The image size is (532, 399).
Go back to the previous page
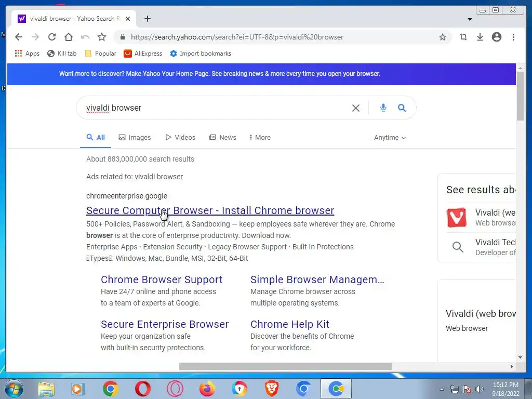pos(19,37)
